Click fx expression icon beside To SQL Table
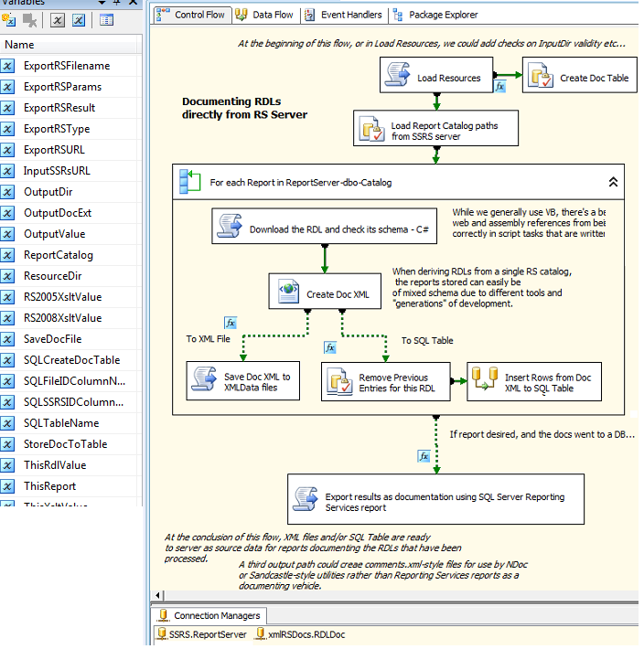644x649 pixels. coord(329,347)
